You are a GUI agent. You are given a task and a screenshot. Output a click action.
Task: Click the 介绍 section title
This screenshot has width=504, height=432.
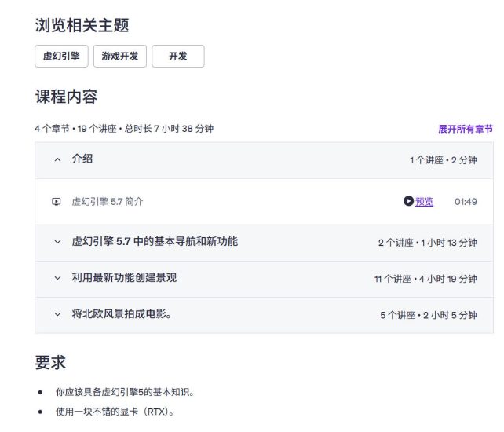82,159
